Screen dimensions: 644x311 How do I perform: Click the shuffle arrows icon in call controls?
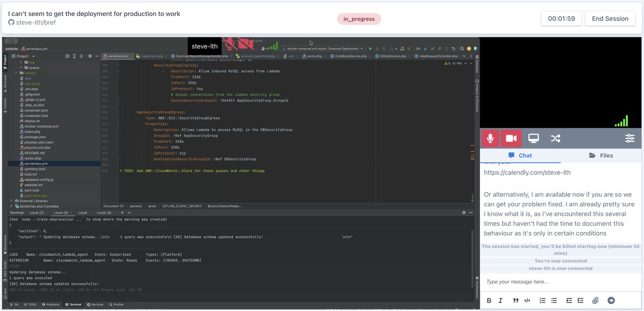(x=556, y=138)
